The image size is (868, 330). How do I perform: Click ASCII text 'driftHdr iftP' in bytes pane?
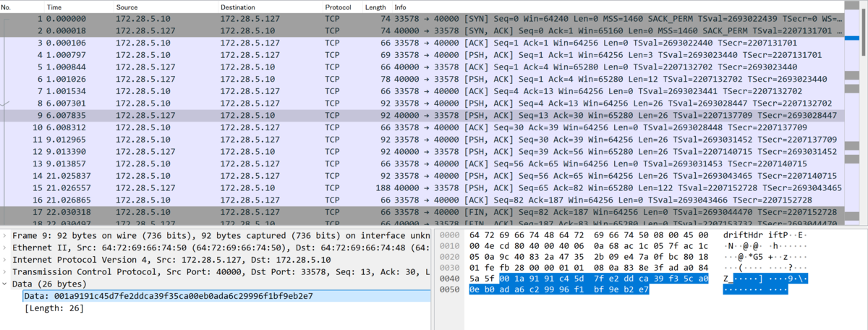tap(757, 236)
